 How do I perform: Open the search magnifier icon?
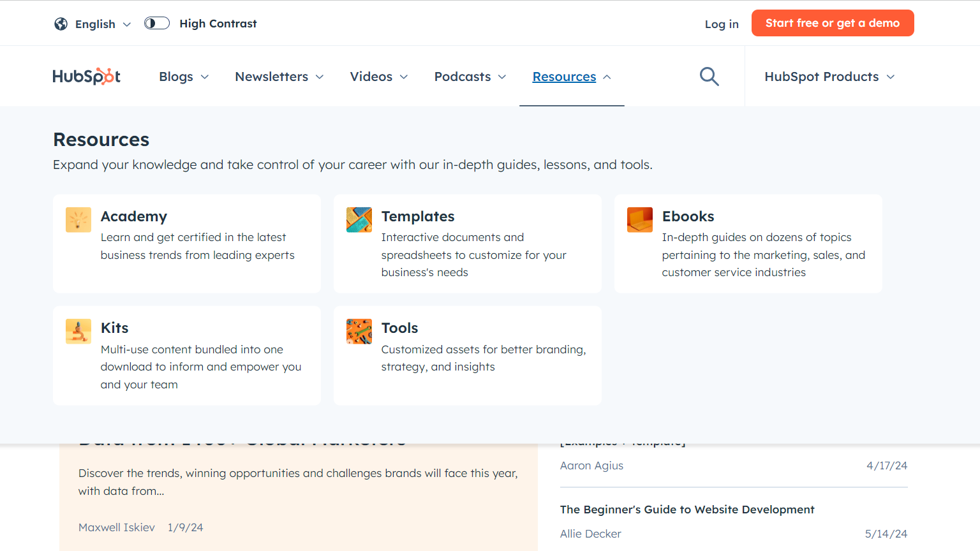(x=709, y=77)
